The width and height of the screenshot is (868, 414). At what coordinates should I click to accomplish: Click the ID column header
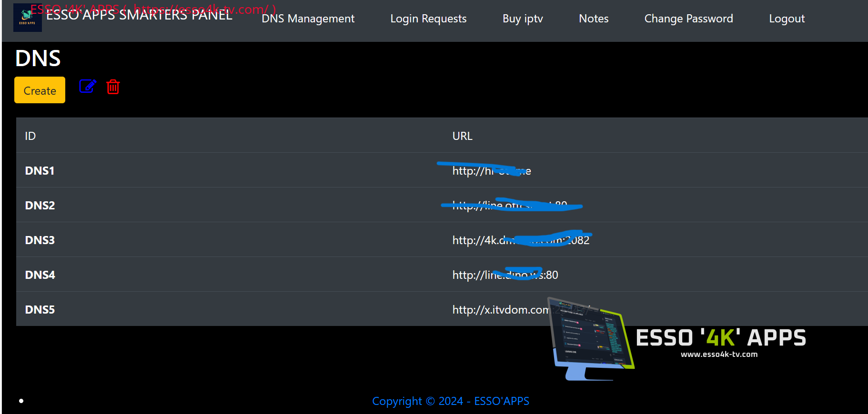pos(30,136)
